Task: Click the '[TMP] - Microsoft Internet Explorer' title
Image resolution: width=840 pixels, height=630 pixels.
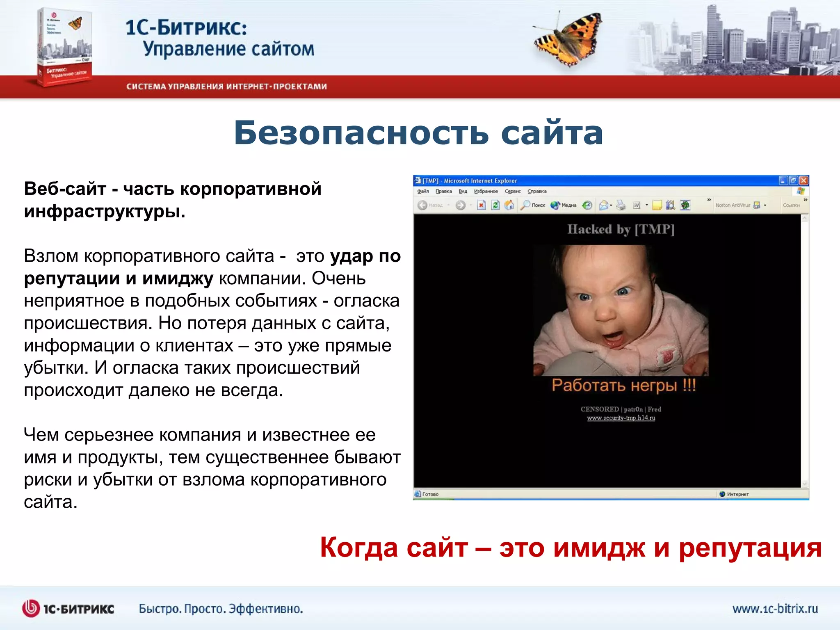Action: point(470,181)
